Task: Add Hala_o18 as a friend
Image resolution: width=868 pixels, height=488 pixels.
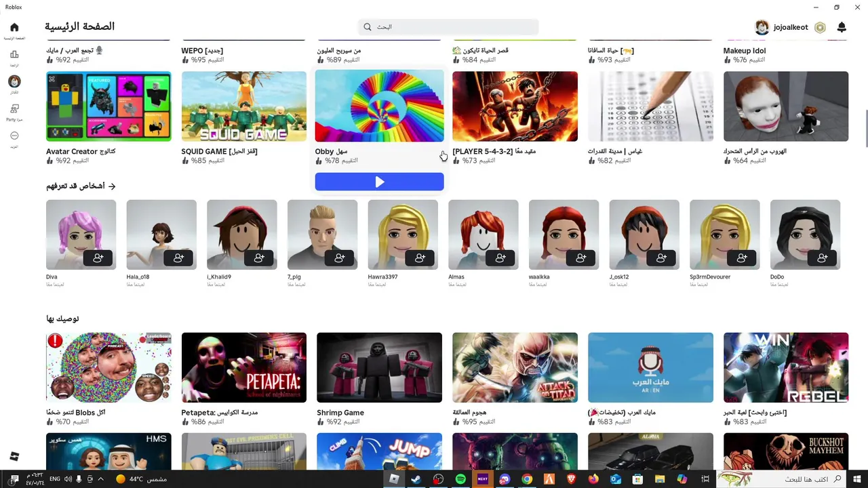Action: coord(178,258)
